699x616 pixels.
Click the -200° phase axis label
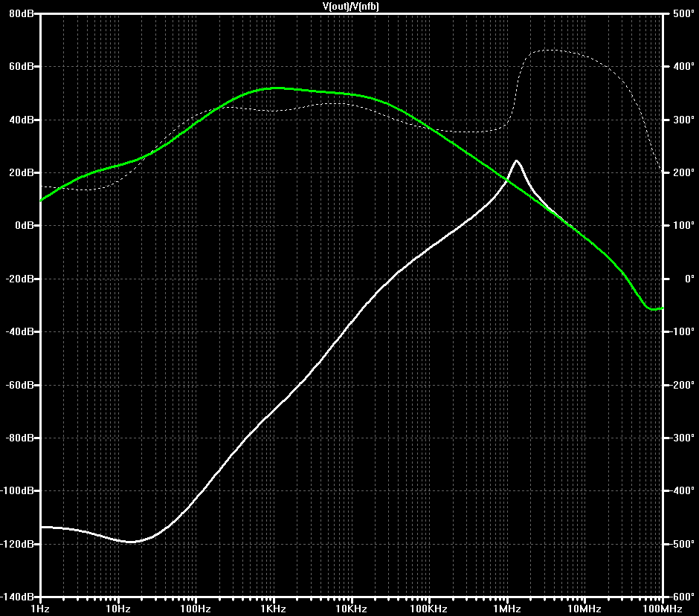(683, 385)
